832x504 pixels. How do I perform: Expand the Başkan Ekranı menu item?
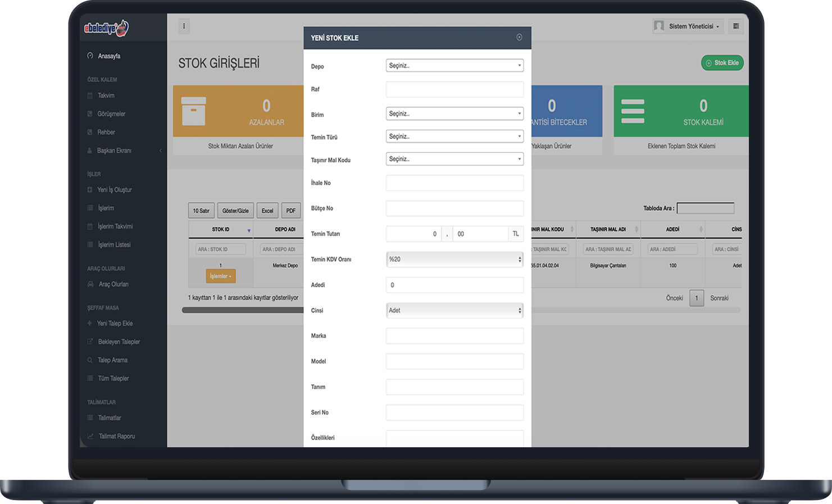click(x=114, y=151)
